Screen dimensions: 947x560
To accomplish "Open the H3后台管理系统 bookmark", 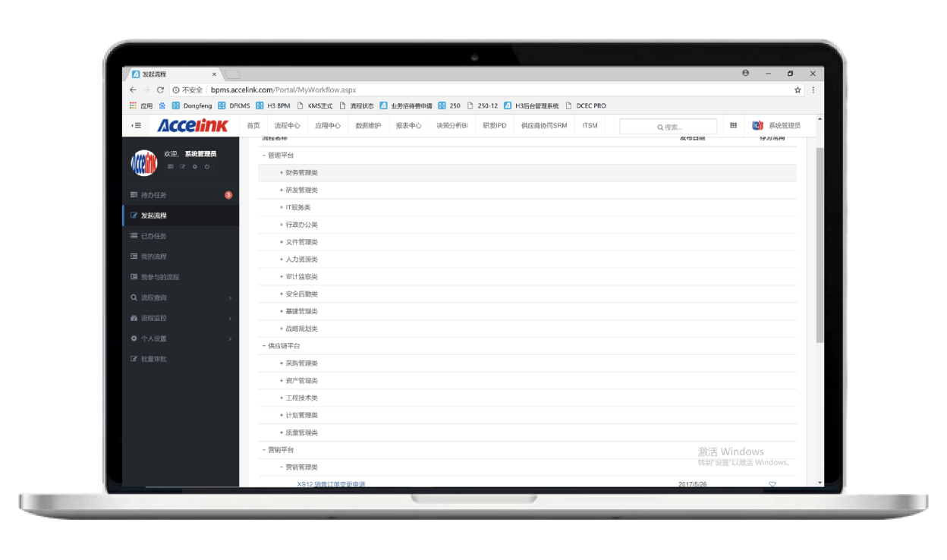I will pyautogui.click(x=531, y=106).
